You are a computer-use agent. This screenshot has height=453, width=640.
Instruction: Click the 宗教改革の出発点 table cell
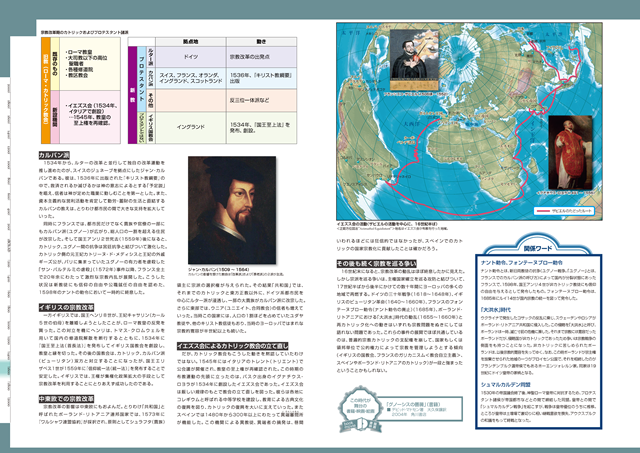coord(261,57)
